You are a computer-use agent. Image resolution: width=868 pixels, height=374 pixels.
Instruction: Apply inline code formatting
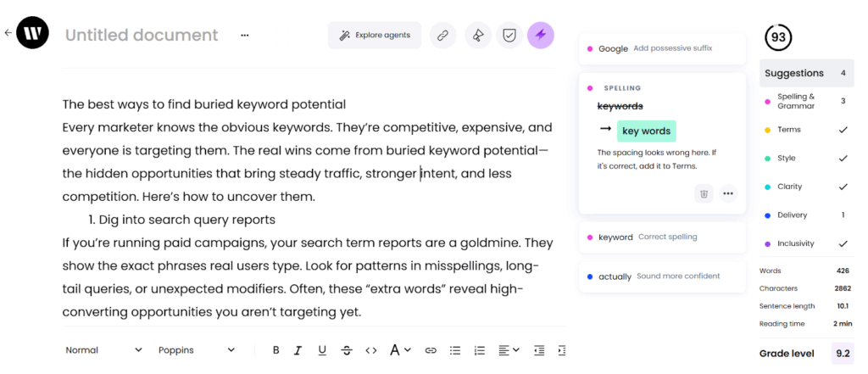pos(371,350)
